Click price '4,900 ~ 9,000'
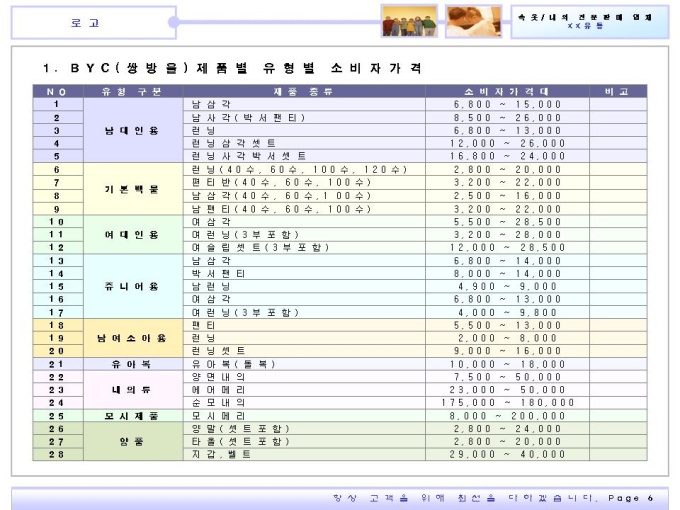 (507, 286)
